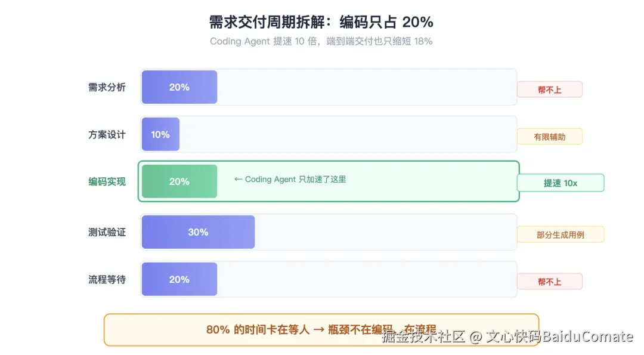This screenshot has height=355, width=644.
Task: Click the 流程等待 row label
Action: click(x=107, y=279)
